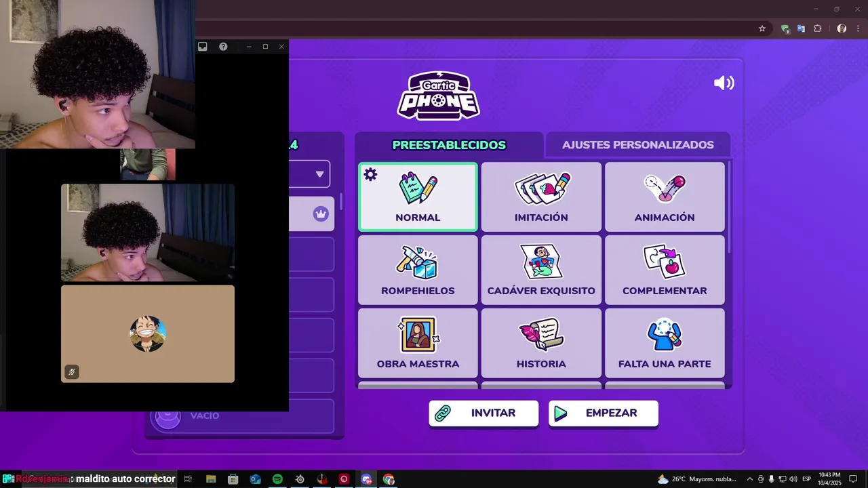Open Spotify from the taskbar
Viewport: 868px width, 488px height.
click(x=277, y=479)
